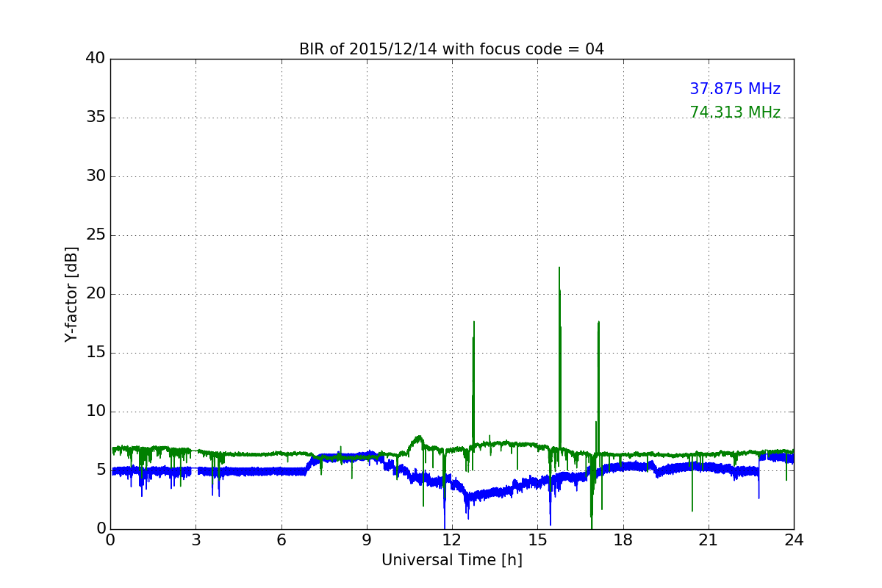This screenshot has height=588, width=882.
Task: Click the 'Universal Time [h]' axis label
Action: 451,560
